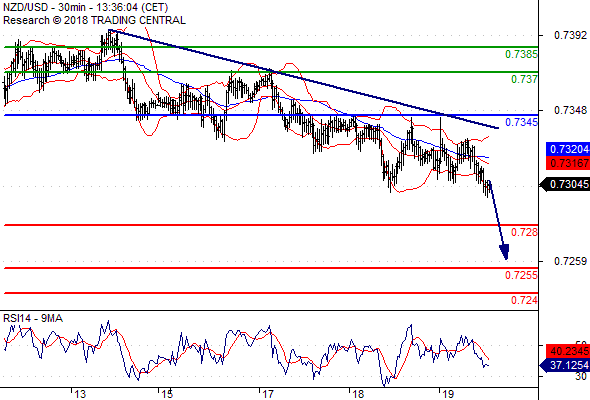Click the date 18 on the time axis

[x=358, y=394]
